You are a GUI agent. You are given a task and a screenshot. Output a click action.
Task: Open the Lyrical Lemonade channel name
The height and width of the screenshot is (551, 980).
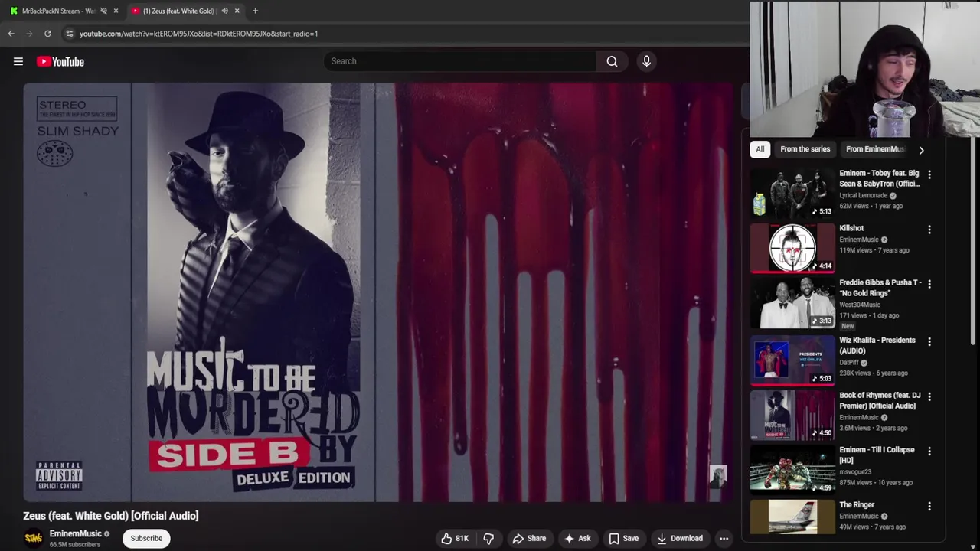(x=863, y=195)
